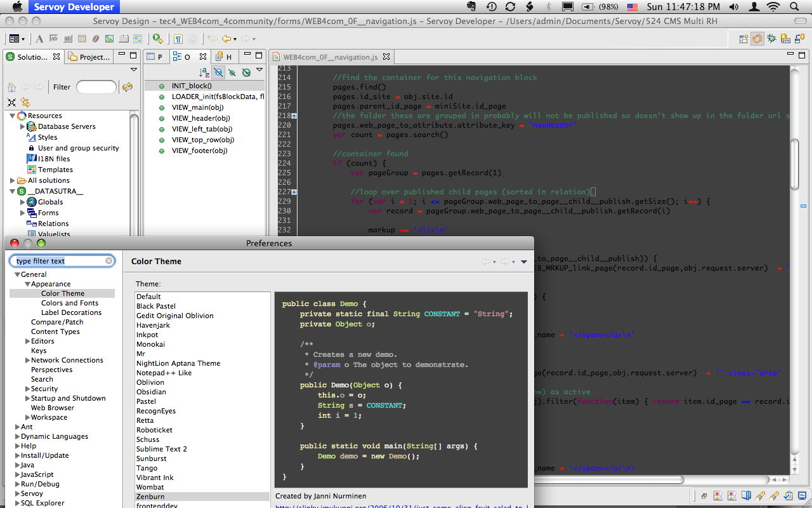This screenshot has width=812, height=508.
Task: Click the refresh icon next to Filter field
Action: click(128, 87)
